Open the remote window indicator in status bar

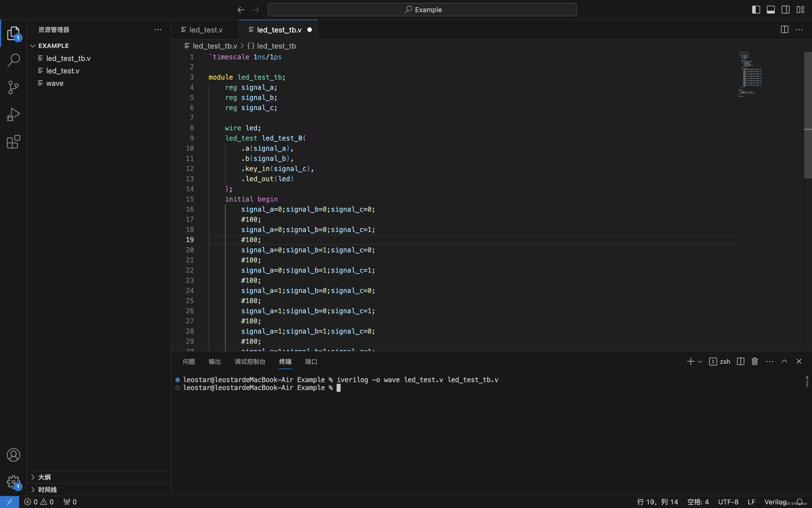pos(9,502)
